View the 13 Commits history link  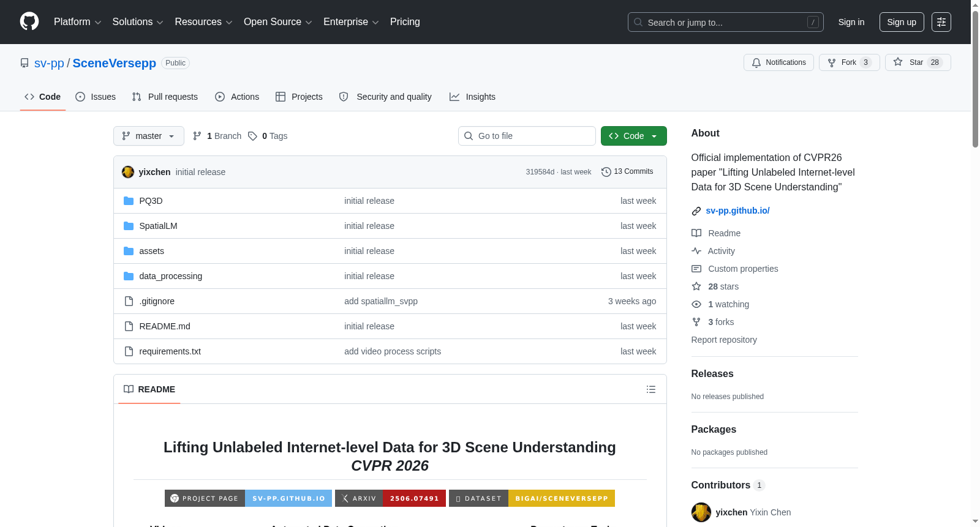627,172
